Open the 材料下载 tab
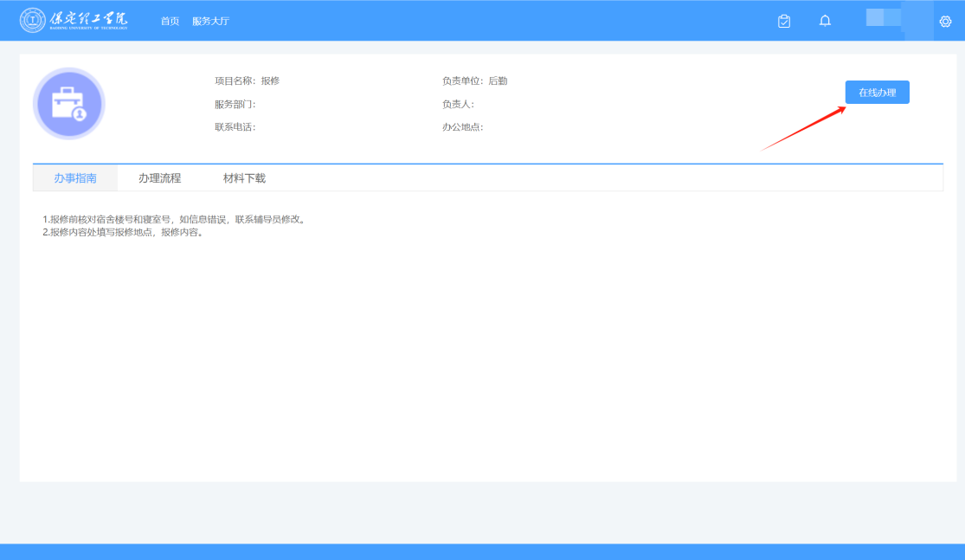This screenshot has height=560, width=965. 244,177
